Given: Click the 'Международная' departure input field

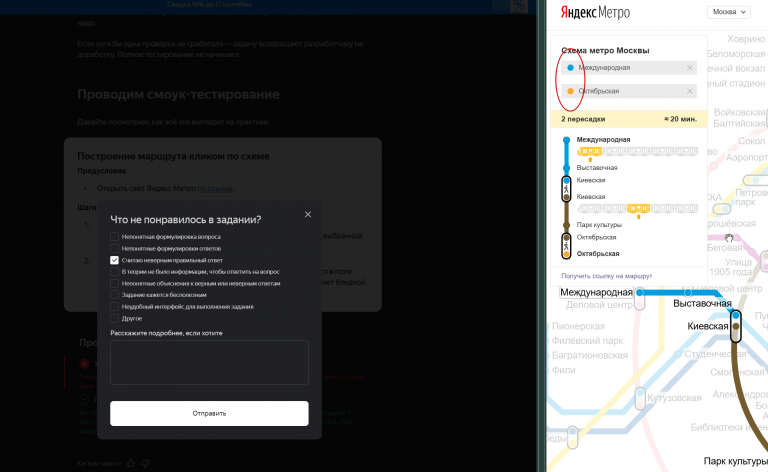Looking at the screenshot, I should point(629,68).
